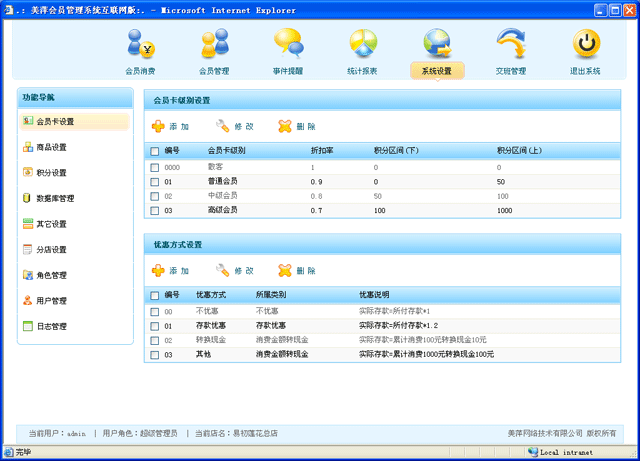Image resolution: width=640 pixels, height=461 pixels.
Task: Click the 分店设置 sidebar icon
Action: (27, 249)
